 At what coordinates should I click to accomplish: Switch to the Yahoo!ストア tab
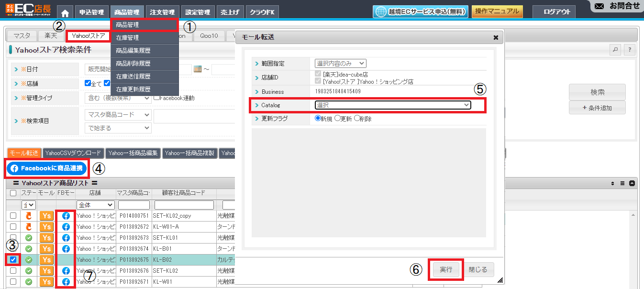(x=89, y=35)
